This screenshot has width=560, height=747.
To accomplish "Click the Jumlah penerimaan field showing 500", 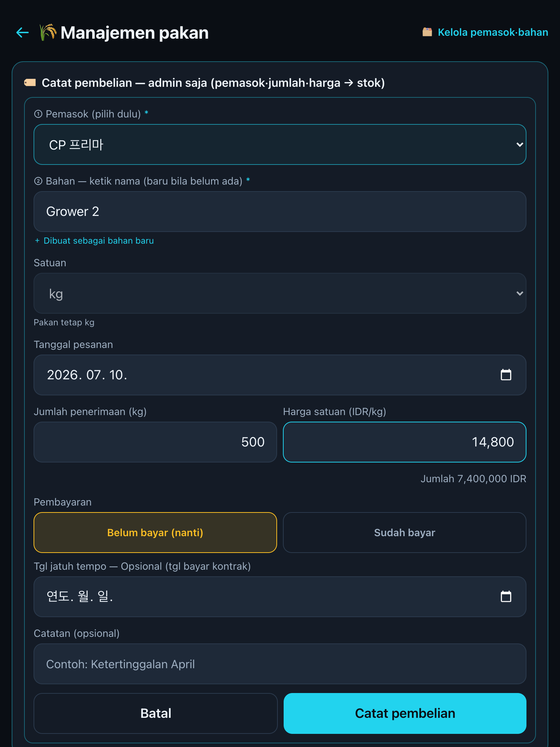I will tap(155, 442).
